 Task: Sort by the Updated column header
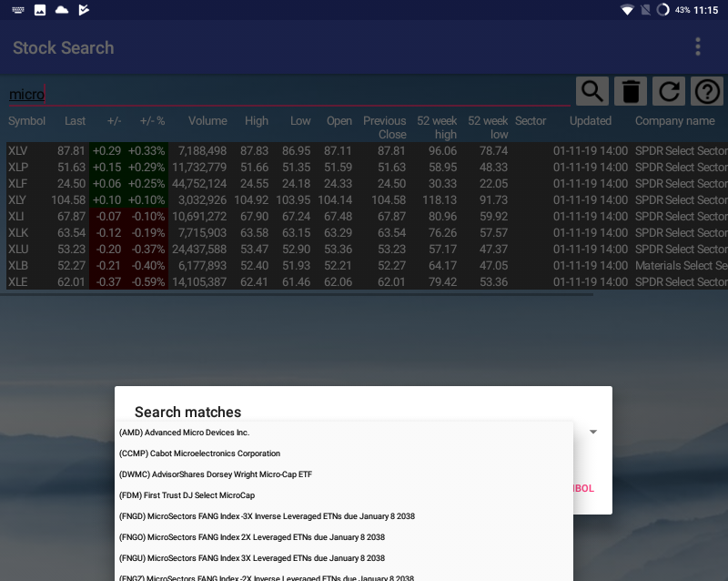tap(590, 121)
